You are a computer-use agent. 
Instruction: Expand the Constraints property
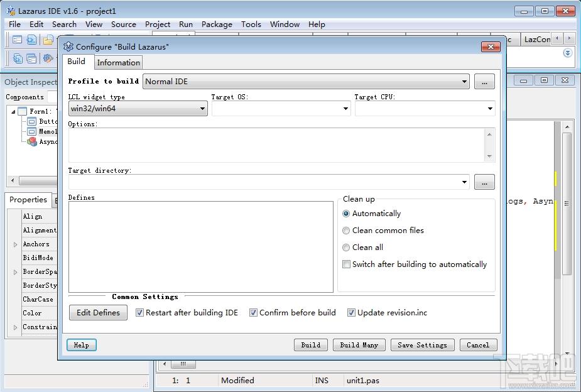click(x=15, y=327)
